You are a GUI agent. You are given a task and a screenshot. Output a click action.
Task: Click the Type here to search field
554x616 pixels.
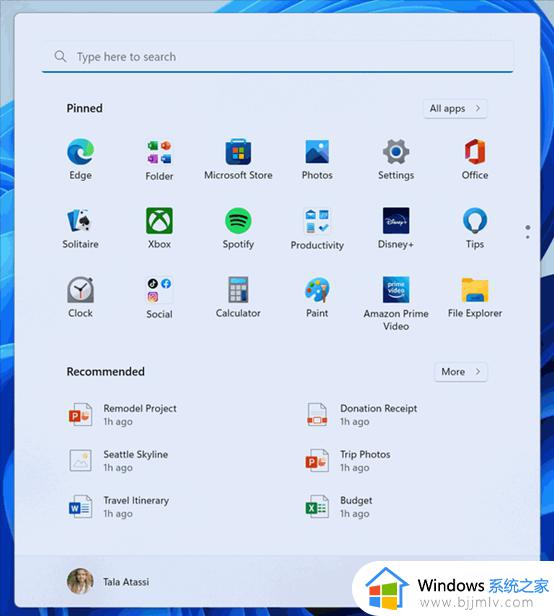point(277,57)
